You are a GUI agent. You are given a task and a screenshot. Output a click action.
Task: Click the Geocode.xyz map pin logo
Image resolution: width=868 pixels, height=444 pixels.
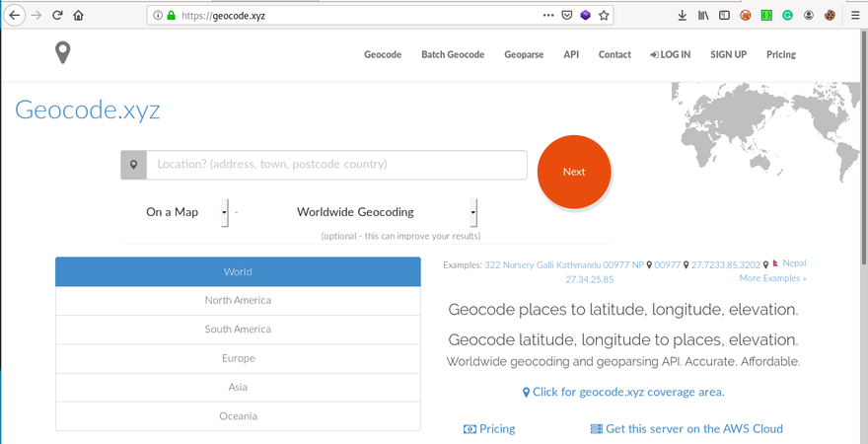63,53
